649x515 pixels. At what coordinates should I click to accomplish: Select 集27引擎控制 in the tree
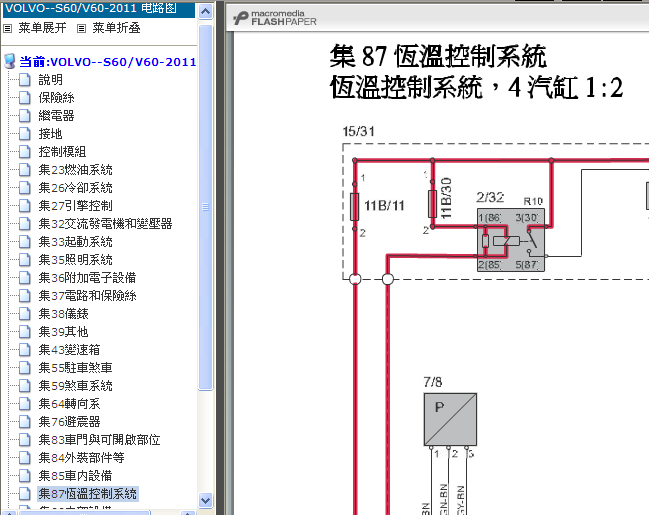click(x=75, y=206)
